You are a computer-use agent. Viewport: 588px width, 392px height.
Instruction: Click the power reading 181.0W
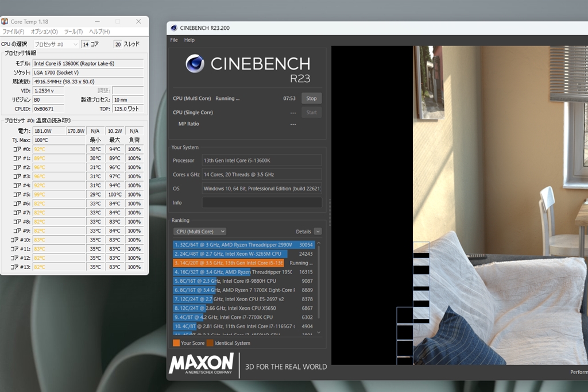point(49,131)
